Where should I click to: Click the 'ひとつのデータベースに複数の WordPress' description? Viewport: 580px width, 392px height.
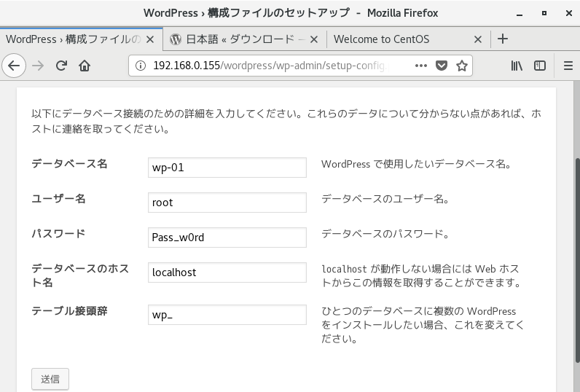pyautogui.click(x=423, y=325)
